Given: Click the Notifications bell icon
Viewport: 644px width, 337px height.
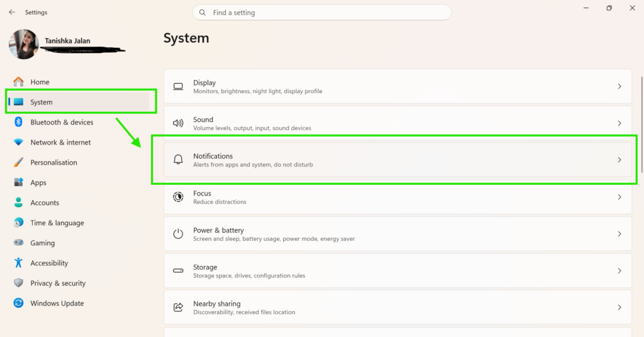Looking at the screenshot, I should [178, 160].
